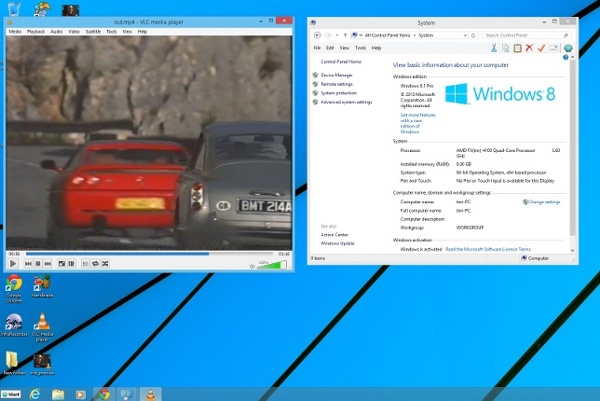Viewport: 600px width, 401px height.
Task: Open File menu in System window
Action: (317, 48)
